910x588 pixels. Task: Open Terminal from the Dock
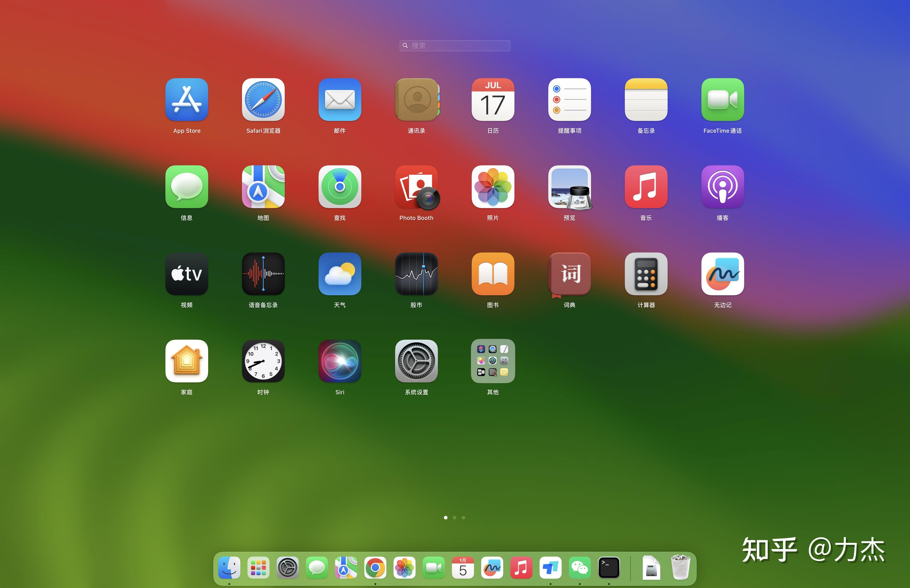click(x=609, y=568)
